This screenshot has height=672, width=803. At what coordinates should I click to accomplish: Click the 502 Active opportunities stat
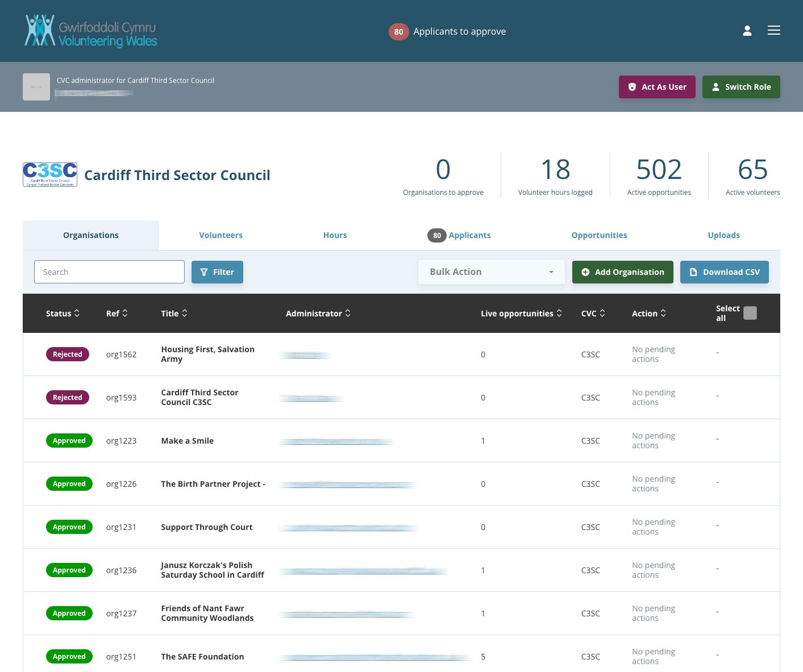[659, 176]
